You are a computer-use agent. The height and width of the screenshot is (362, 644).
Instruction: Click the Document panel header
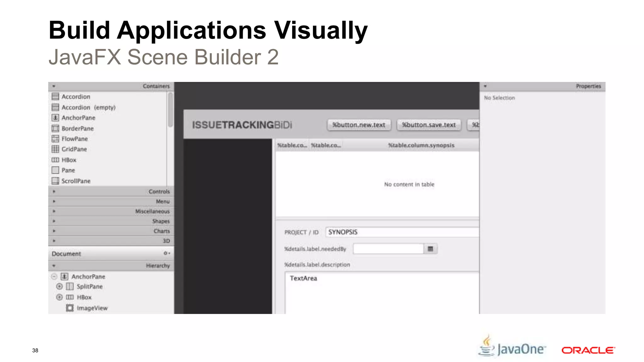pyautogui.click(x=111, y=253)
